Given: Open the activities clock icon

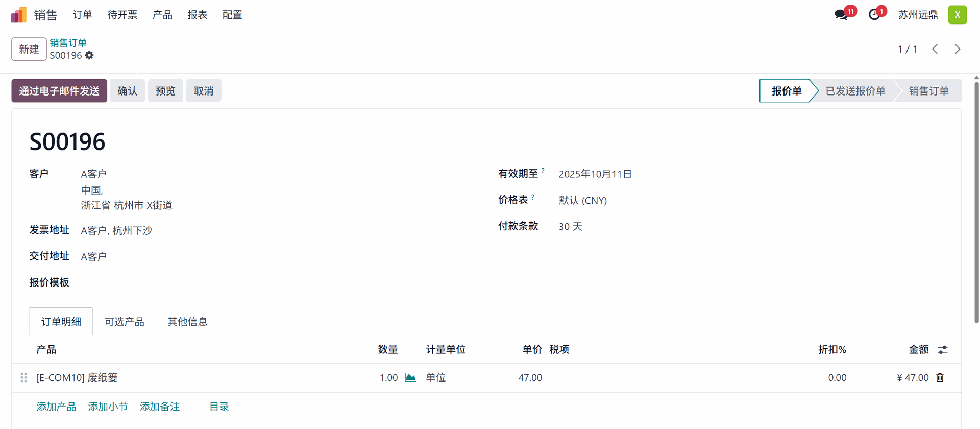Looking at the screenshot, I should [x=874, y=15].
